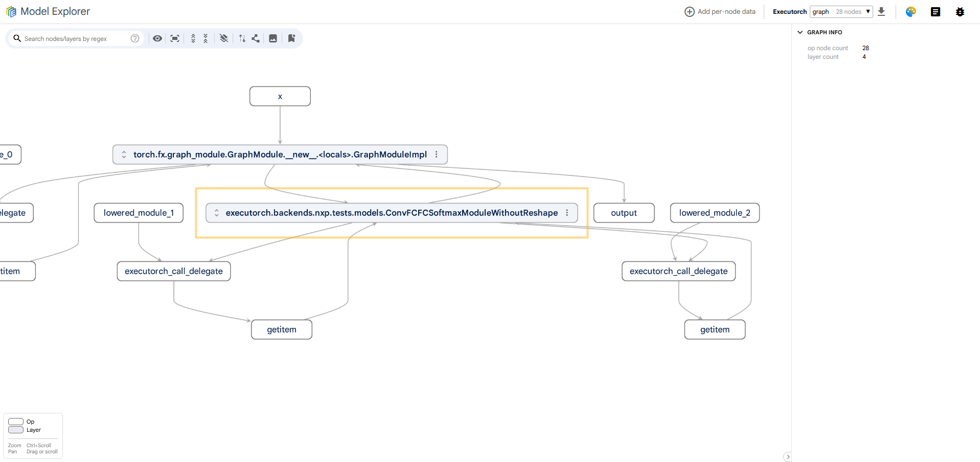
Task: Expand the GraphModuleImpl layer node
Action: 124,155
